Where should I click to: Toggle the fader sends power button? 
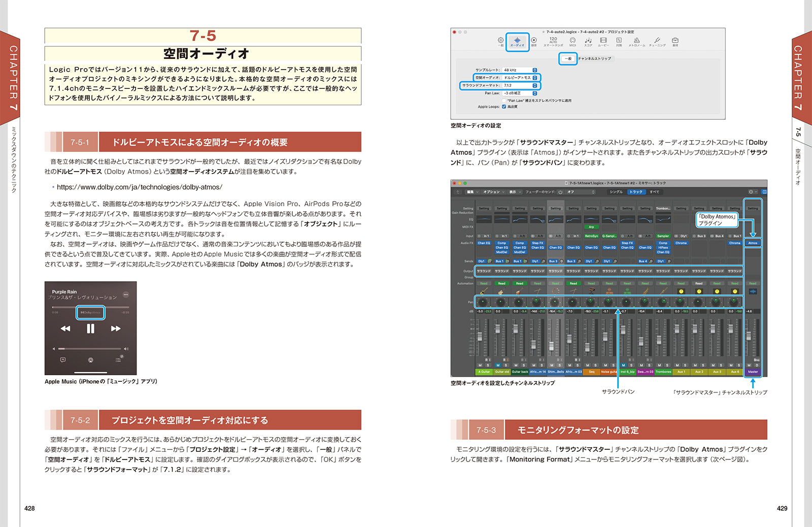[560, 192]
